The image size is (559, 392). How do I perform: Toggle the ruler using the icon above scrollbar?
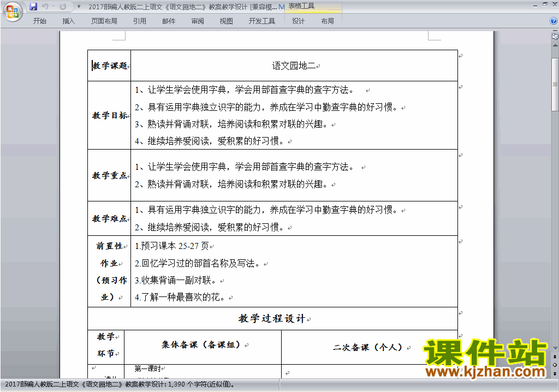555,36
